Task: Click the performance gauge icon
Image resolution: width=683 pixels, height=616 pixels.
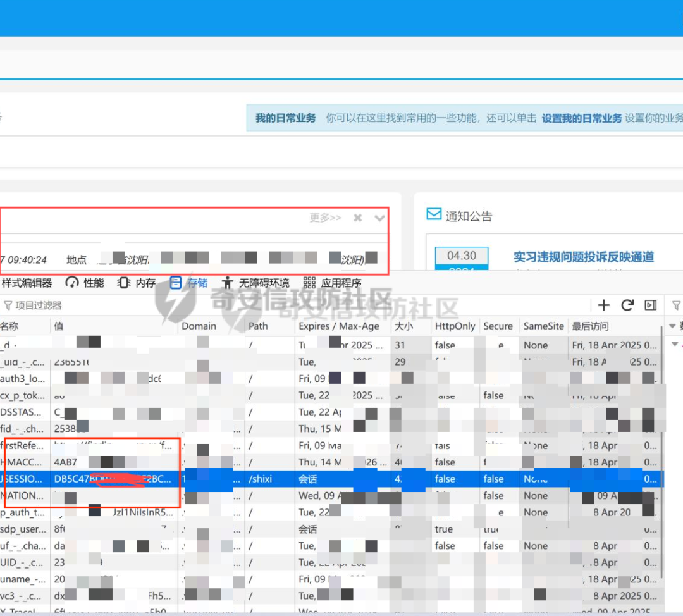Action: [72, 283]
